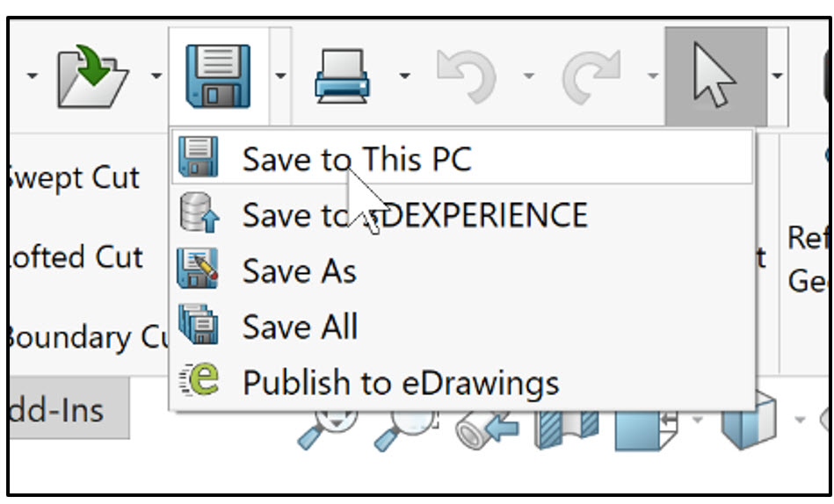This screenshot has height=504, width=834.
Task: Click the Redo arrow icon
Action: [x=591, y=76]
